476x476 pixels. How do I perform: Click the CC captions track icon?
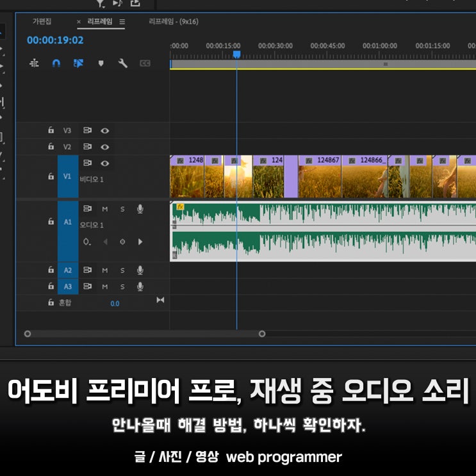(145, 63)
